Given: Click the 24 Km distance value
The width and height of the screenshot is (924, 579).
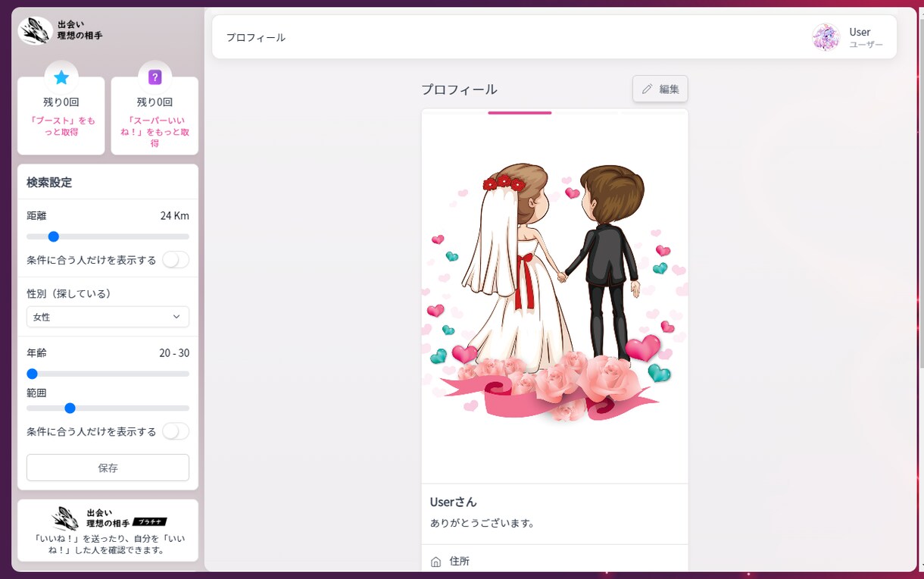Looking at the screenshot, I should tap(175, 216).
